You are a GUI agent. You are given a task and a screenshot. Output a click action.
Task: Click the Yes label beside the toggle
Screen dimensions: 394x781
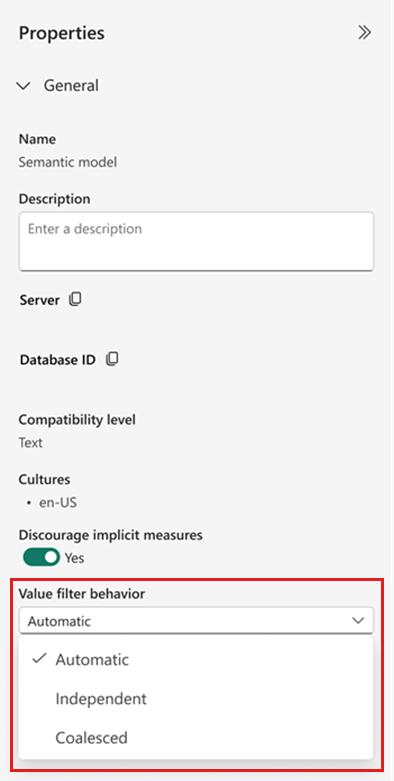coord(75,558)
